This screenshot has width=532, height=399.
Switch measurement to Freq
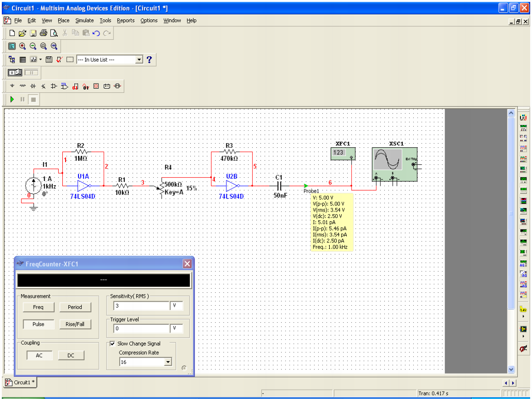[x=38, y=307]
